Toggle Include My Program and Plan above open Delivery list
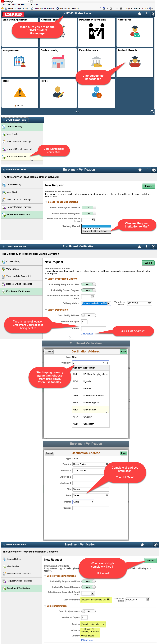Screen dimensions: 159x644 (89, 207)
